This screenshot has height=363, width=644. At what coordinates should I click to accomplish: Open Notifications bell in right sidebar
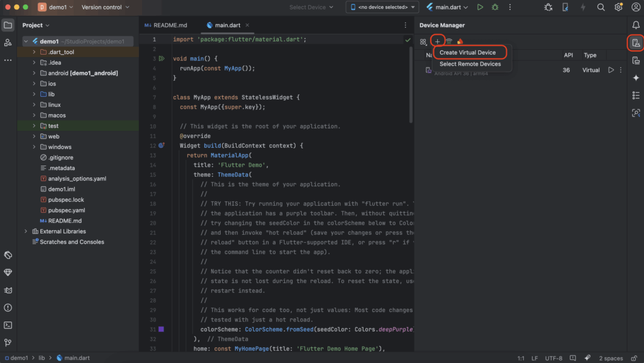pos(636,25)
